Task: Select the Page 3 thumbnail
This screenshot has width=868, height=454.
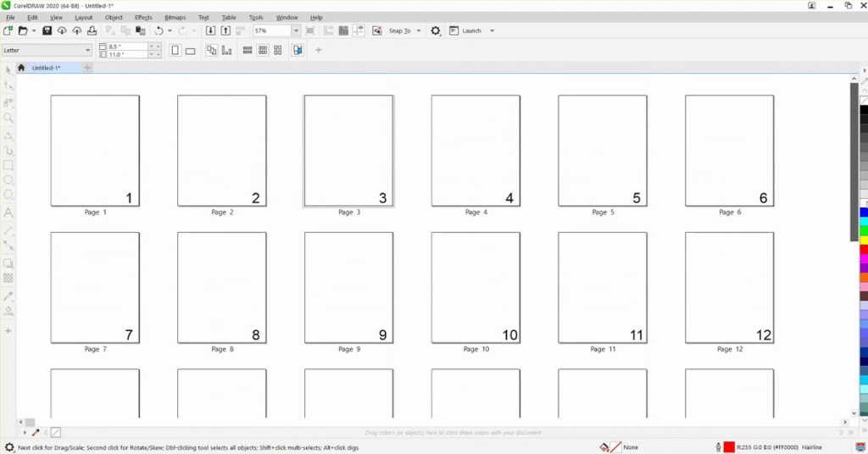Action: tap(348, 151)
